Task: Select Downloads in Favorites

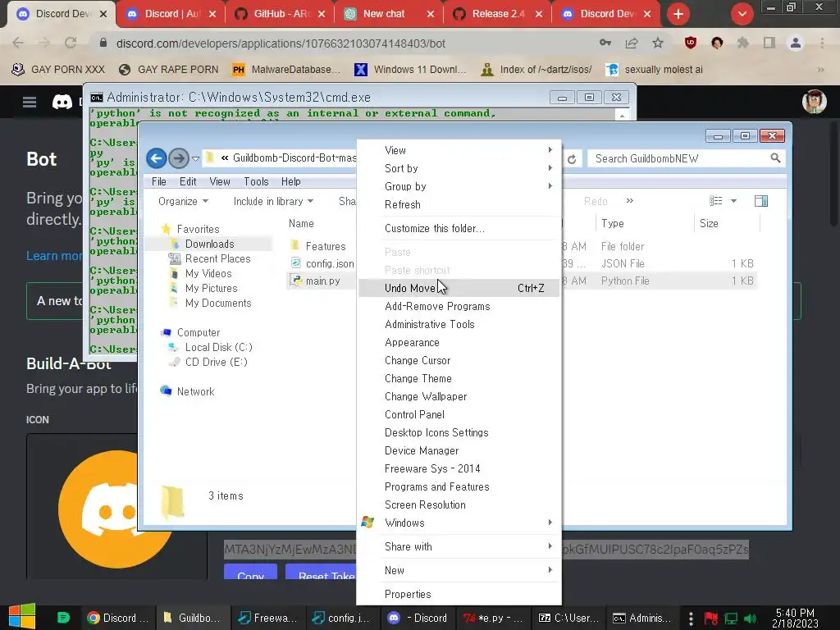Action: click(209, 244)
